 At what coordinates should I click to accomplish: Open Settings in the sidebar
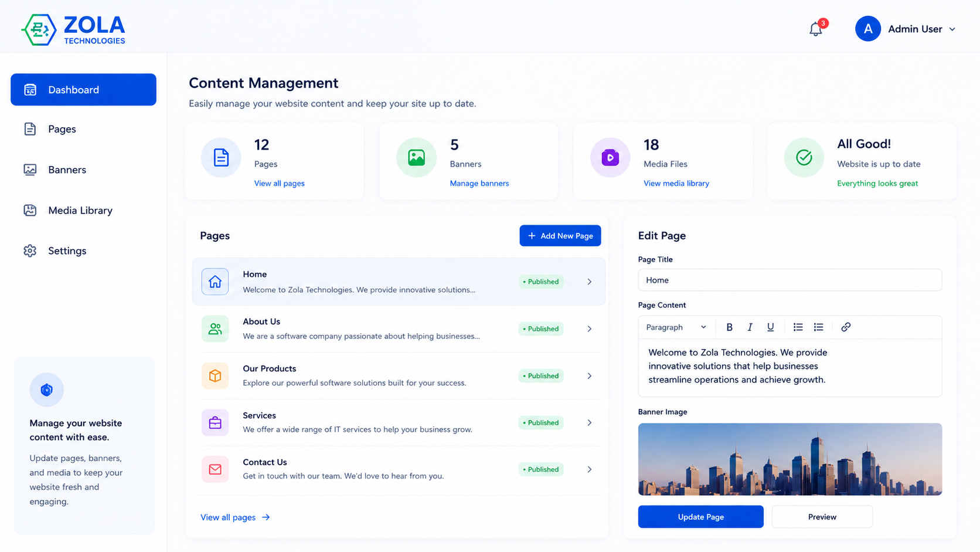click(83, 250)
